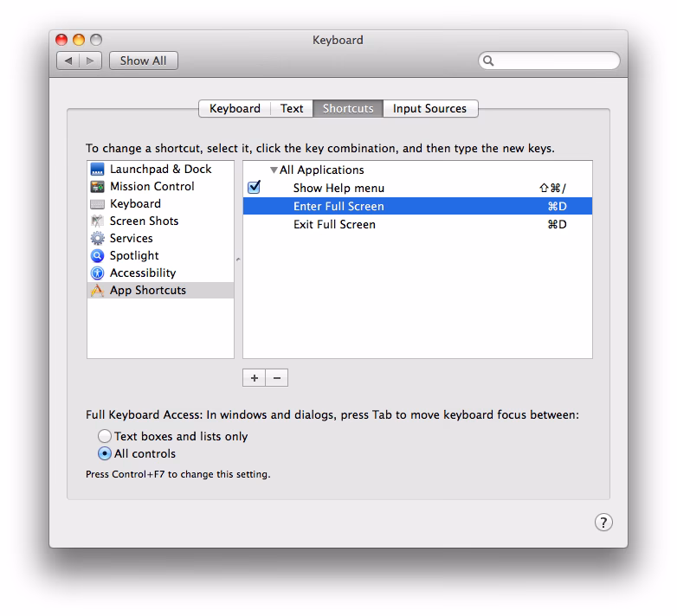The width and height of the screenshot is (677, 616).
Task: Select the Enter Full Screen row
Action: pos(417,206)
